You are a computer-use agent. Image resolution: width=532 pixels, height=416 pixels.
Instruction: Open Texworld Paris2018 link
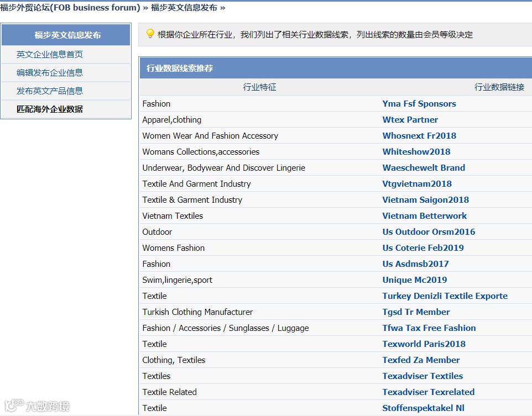[424, 344]
